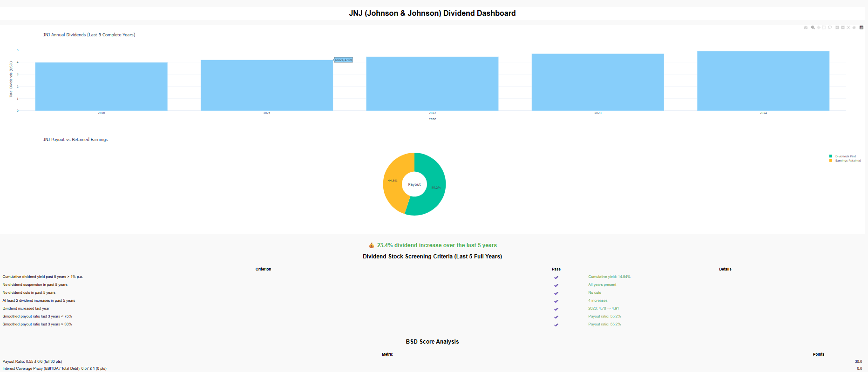Click checkmark for Cumulative dividend yield row

(x=556, y=277)
